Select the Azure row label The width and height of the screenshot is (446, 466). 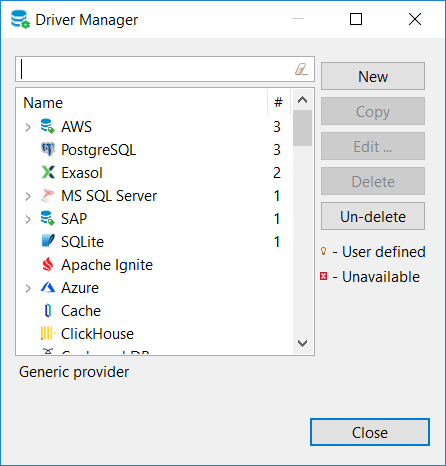[x=80, y=288]
